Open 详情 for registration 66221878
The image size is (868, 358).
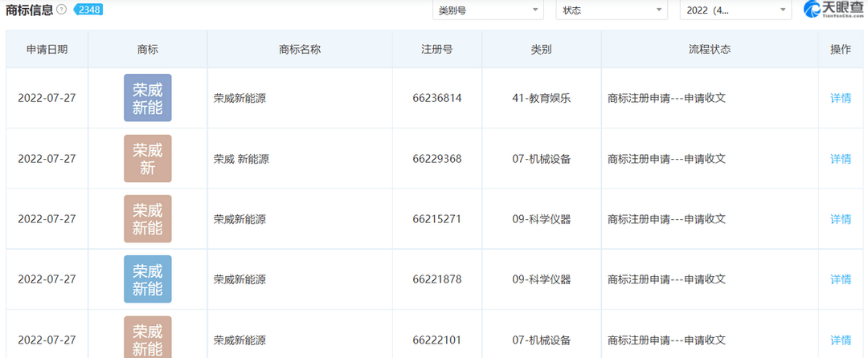[x=841, y=279]
